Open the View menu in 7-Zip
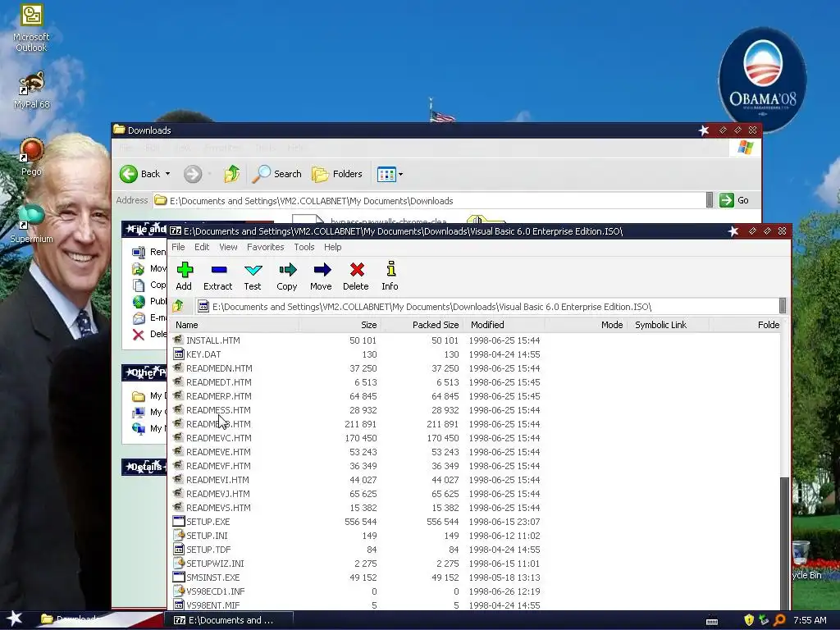Viewport: 840px width, 630px height. coord(228,247)
